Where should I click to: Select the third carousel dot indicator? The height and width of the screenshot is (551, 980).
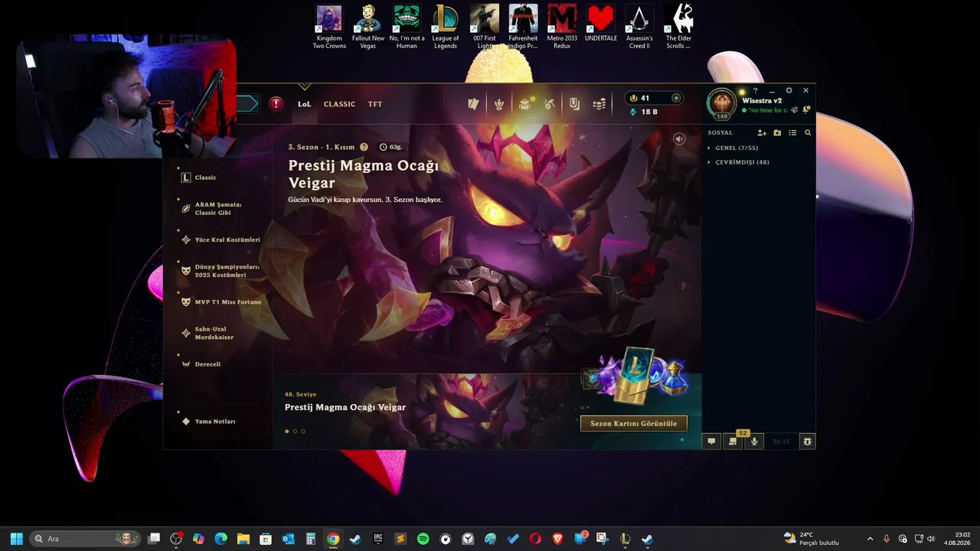303,432
